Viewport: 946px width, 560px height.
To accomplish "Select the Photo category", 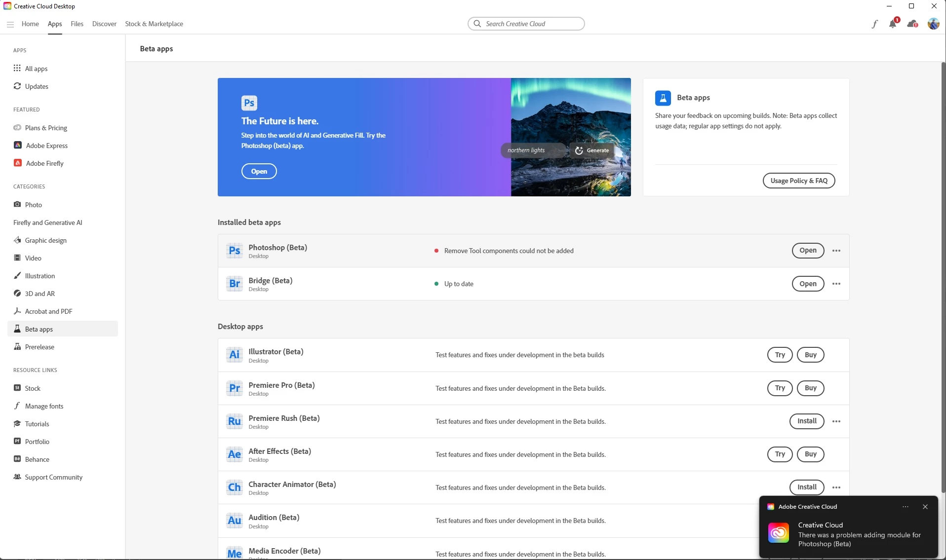I will coord(63,205).
